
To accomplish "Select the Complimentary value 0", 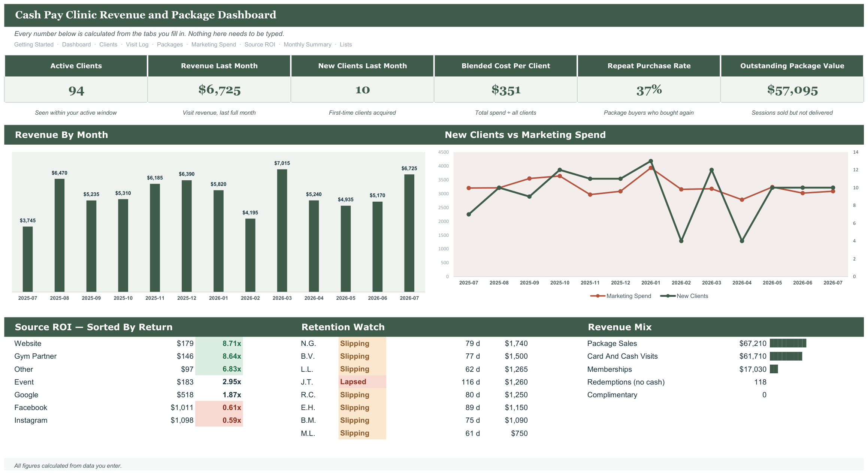I will [x=764, y=395].
